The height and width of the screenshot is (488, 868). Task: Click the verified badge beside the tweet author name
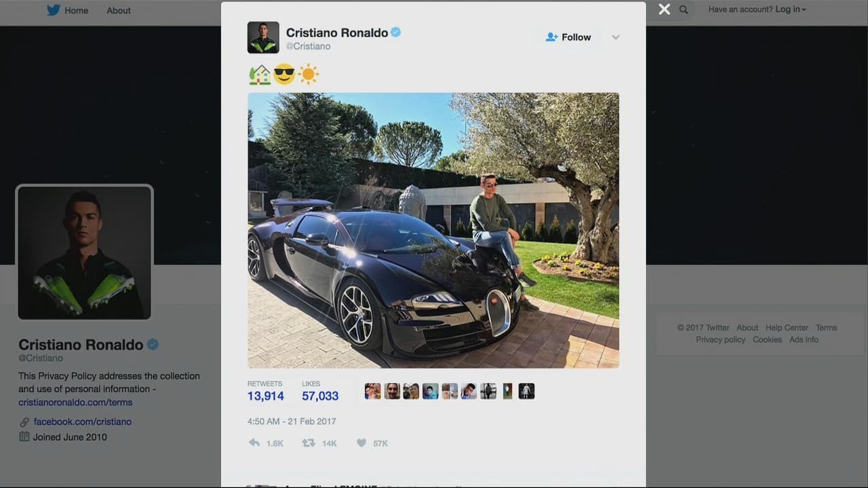pyautogui.click(x=396, y=32)
